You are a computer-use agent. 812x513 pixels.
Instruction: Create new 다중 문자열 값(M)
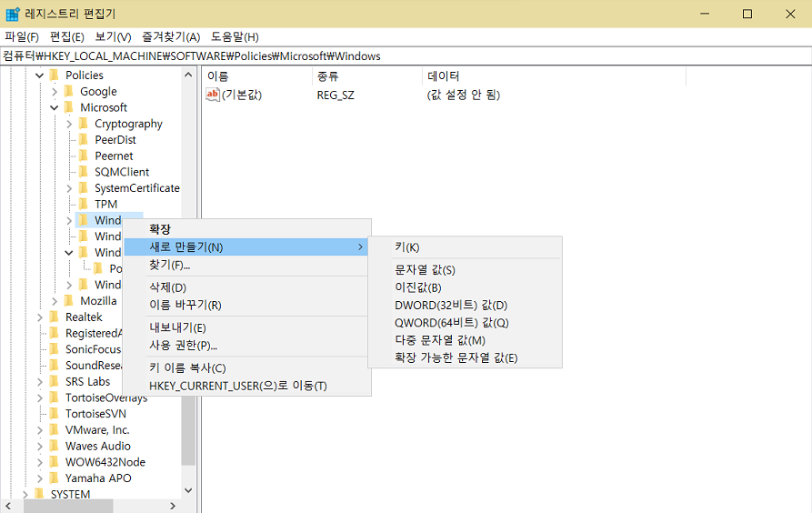pos(465,340)
